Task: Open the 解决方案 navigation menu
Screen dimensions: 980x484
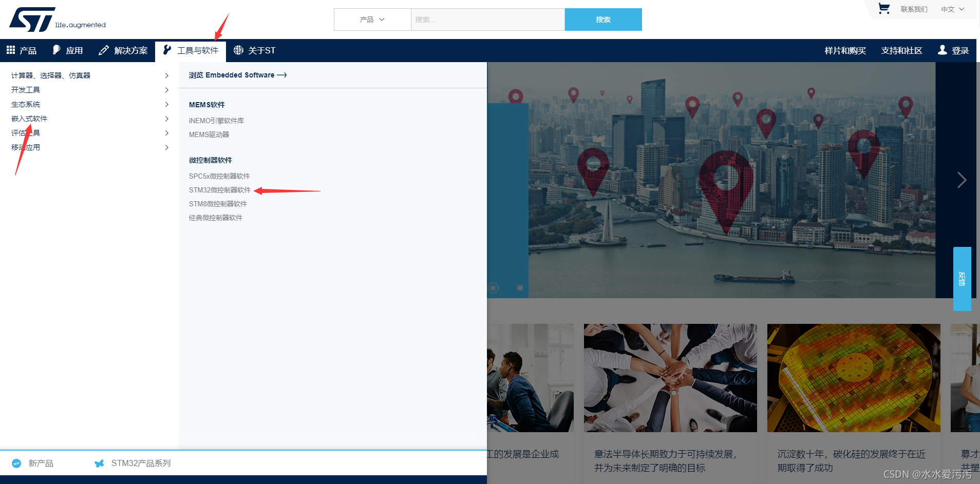Action: 123,50
